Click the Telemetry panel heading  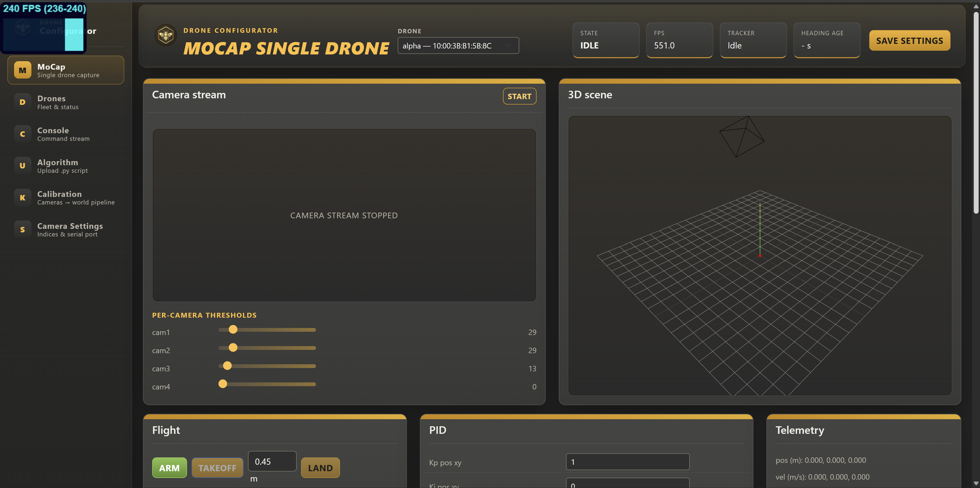tap(800, 430)
